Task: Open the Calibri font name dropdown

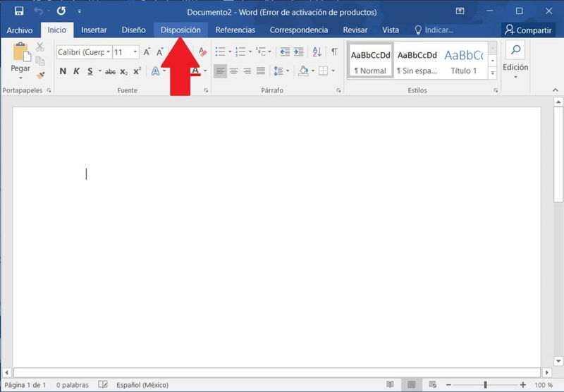Action: pos(108,52)
